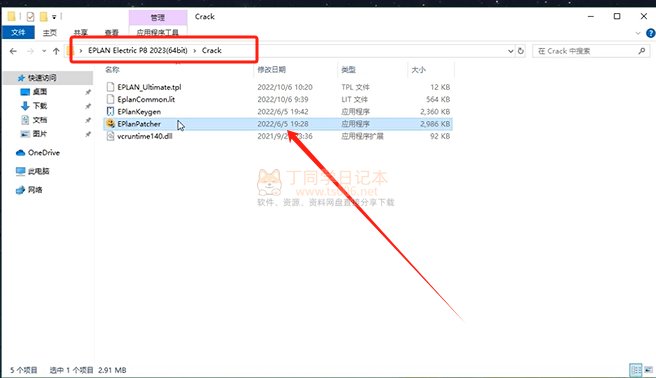Click the EPLAN Electric P8 2023 breadcrumb
656x378 pixels.
(x=138, y=50)
